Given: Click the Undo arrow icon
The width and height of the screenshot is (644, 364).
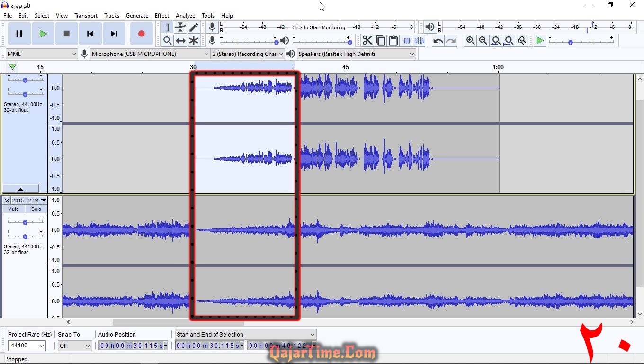Looking at the screenshot, I should (x=438, y=41).
